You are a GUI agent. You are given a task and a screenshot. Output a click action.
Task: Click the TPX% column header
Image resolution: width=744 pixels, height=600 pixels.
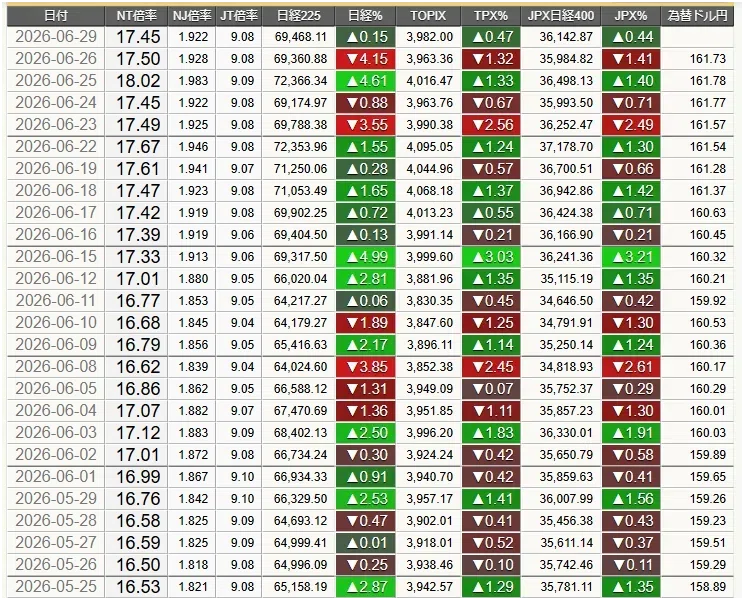[x=491, y=16]
